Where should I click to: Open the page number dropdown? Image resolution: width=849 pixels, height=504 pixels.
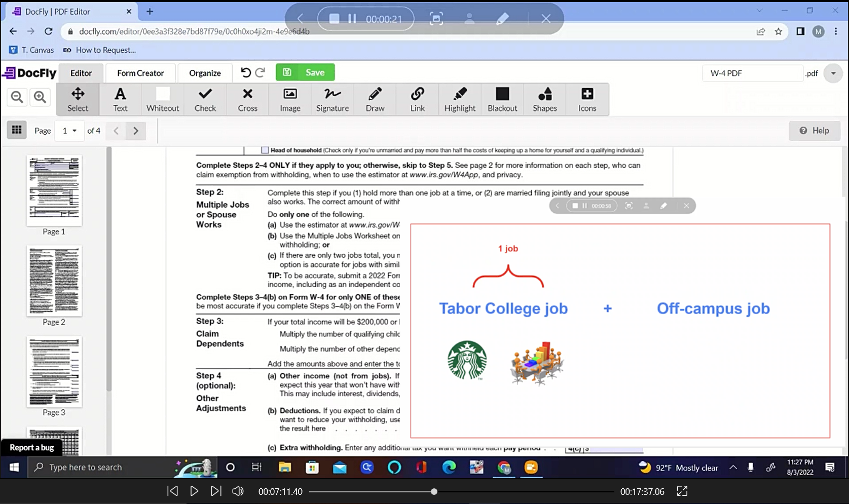(69, 131)
